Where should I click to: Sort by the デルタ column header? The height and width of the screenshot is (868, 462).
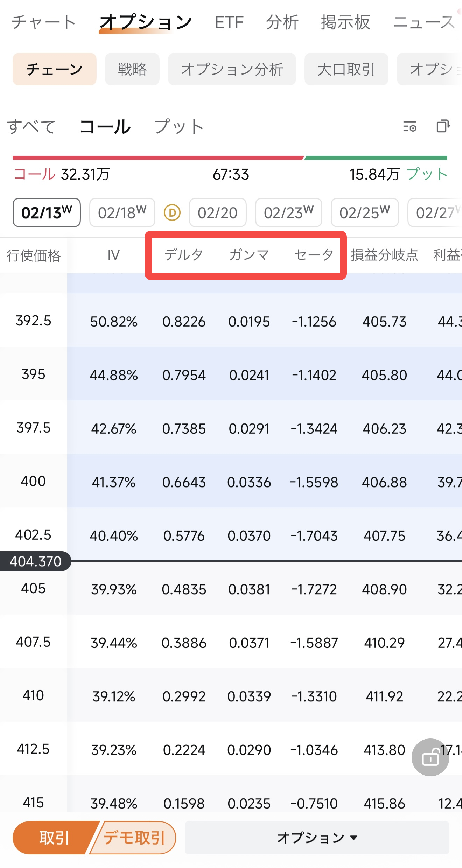coord(184,255)
